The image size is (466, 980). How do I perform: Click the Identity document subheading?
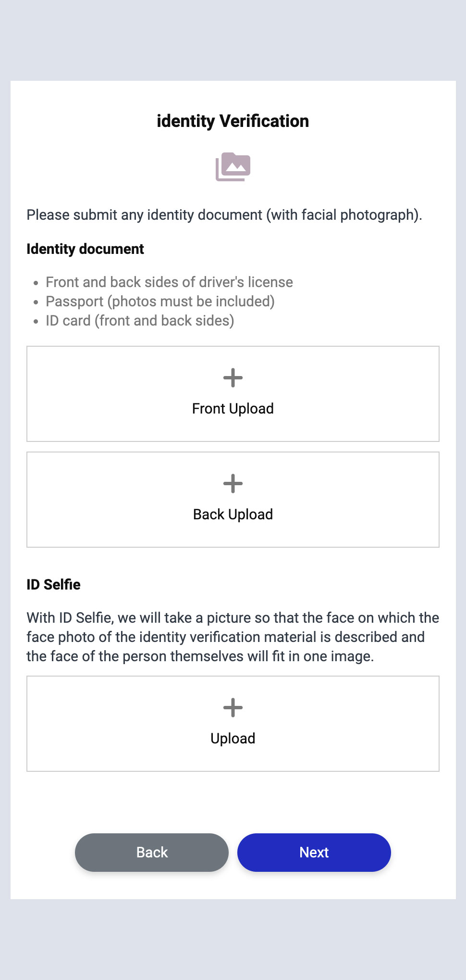pyautogui.click(x=86, y=249)
